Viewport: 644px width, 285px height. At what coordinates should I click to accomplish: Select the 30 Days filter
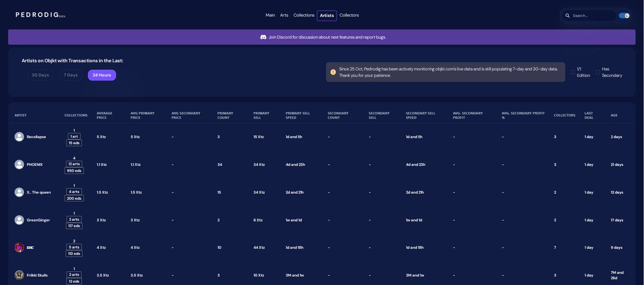(x=40, y=75)
